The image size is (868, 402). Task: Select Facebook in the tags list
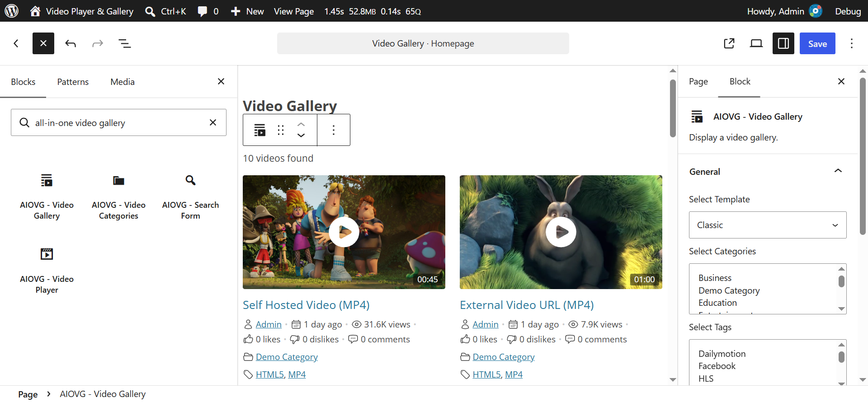pyautogui.click(x=717, y=366)
